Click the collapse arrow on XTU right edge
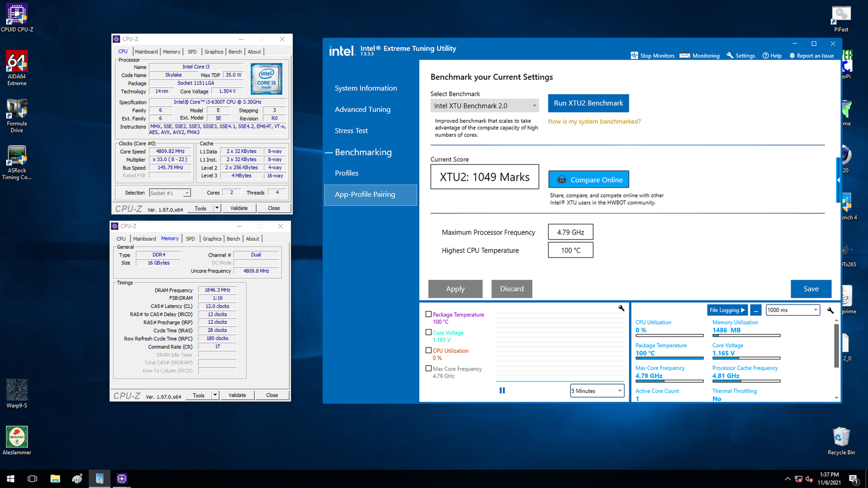 point(838,180)
